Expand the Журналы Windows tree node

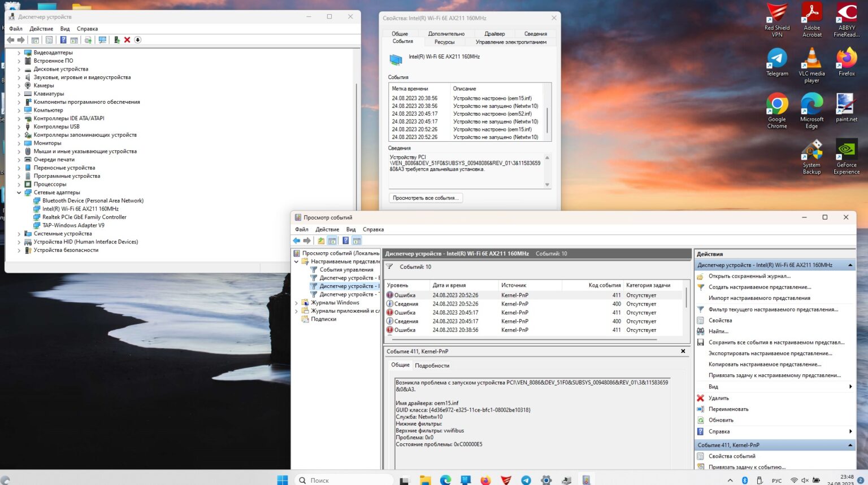(x=296, y=303)
